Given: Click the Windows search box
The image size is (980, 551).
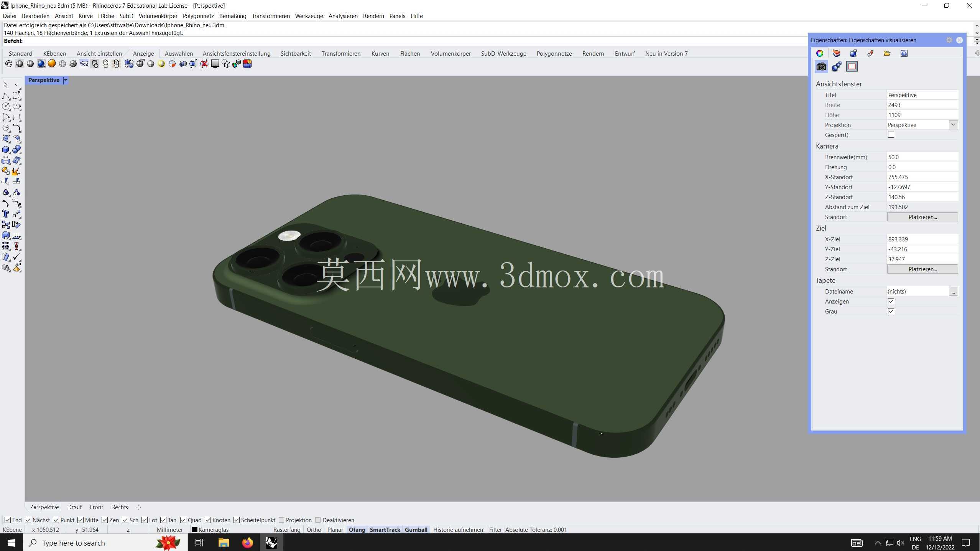Looking at the screenshot, I should [105, 543].
